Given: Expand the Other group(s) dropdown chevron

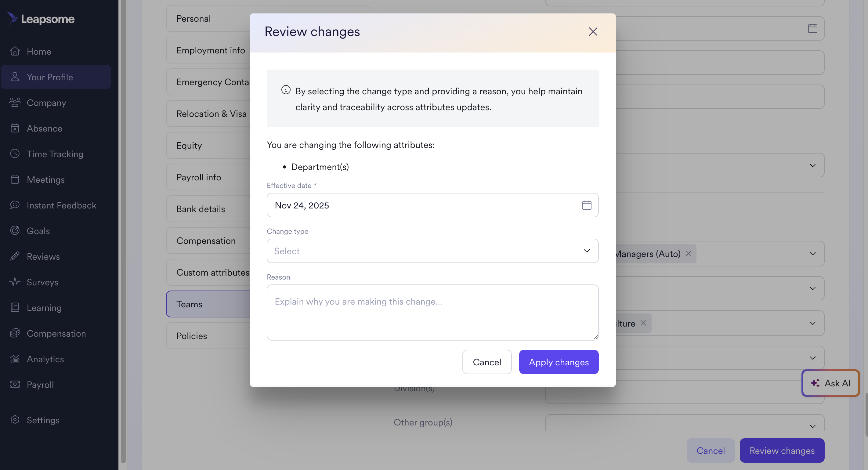Looking at the screenshot, I should coord(812,426).
